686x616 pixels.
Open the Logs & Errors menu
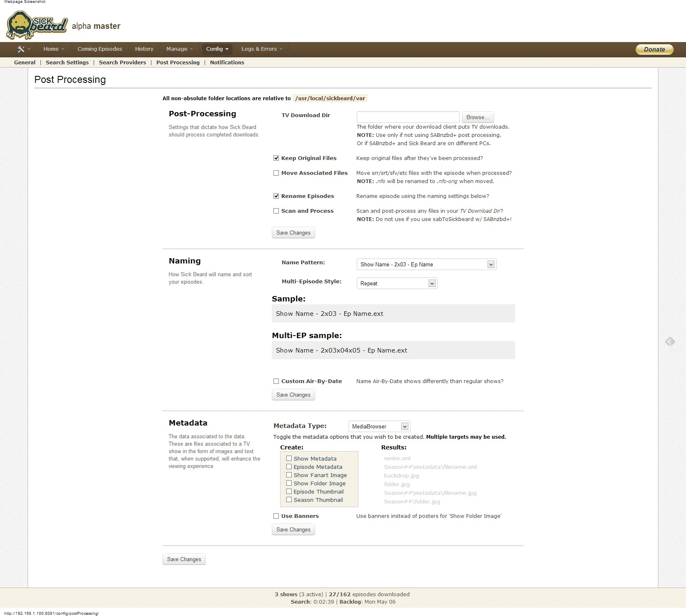pyautogui.click(x=262, y=49)
